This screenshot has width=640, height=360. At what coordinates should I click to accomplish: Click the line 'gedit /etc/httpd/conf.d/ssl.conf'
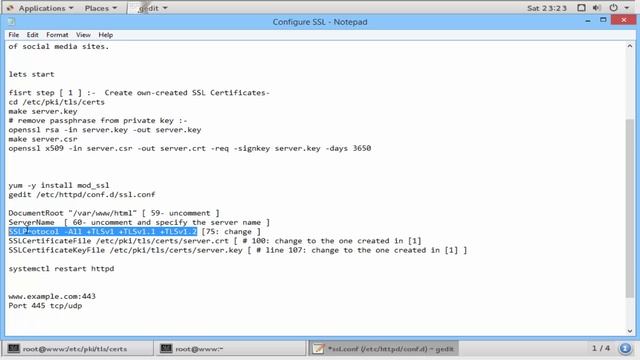pos(82,195)
